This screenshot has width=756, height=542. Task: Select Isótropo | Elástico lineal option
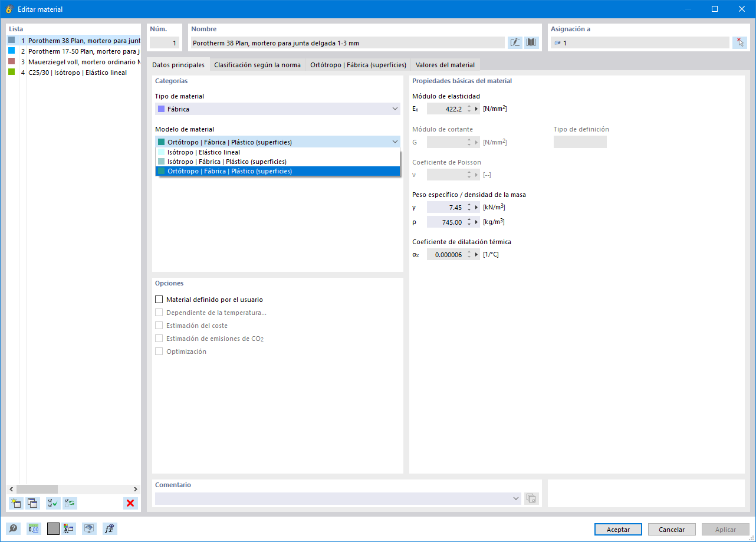(278, 152)
